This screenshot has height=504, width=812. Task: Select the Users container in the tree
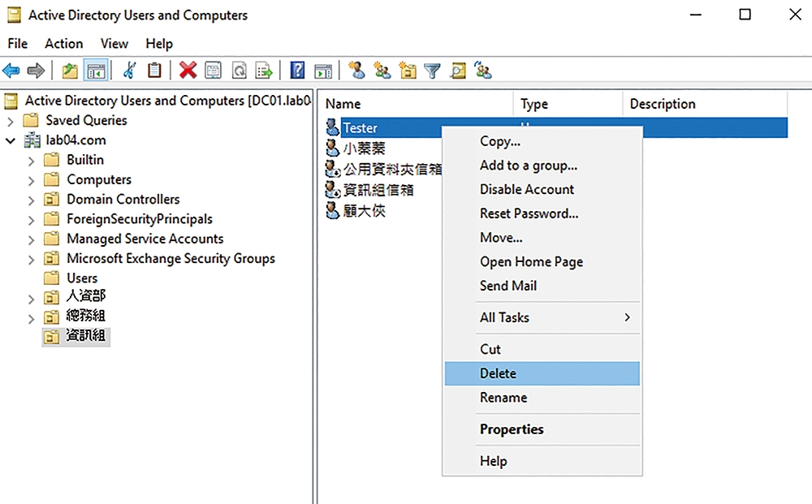[x=82, y=278]
